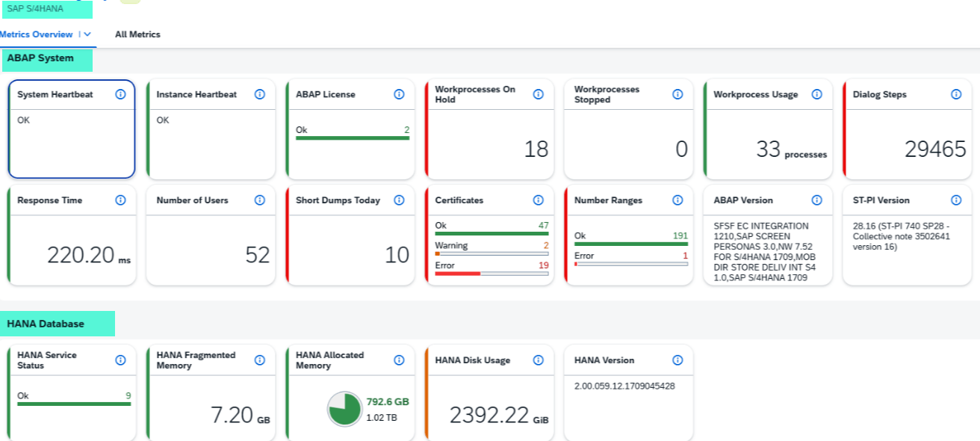Select the Metrics Overview tab
The height and width of the screenshot is (441, 980).
pyautogui.click(x=37, y=34)
